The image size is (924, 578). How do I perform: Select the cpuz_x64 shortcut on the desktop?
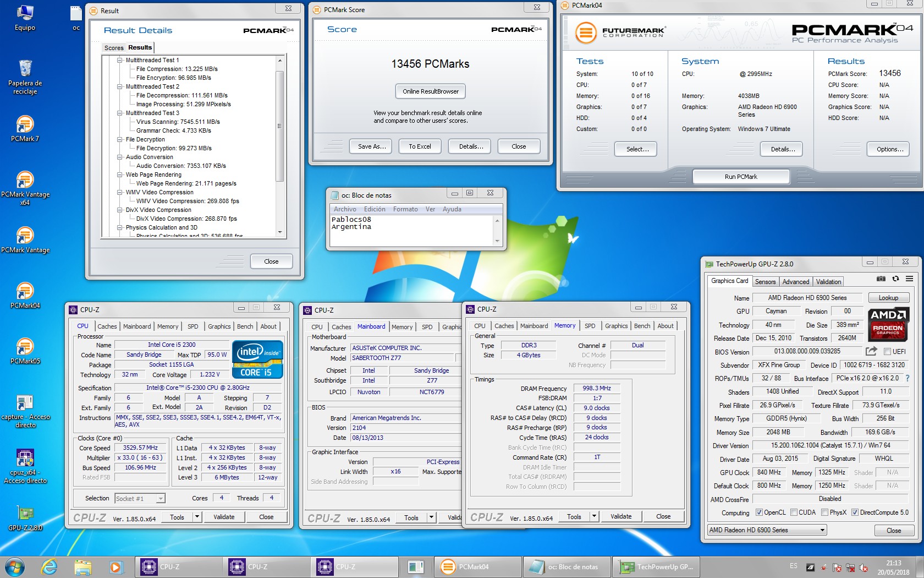pos(25,466)
